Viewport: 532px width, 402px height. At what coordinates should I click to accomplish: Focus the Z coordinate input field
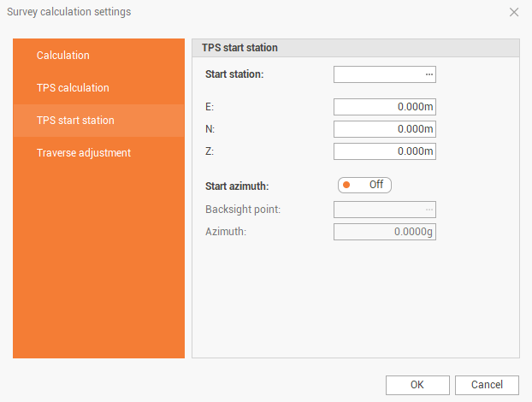(384, 151)
